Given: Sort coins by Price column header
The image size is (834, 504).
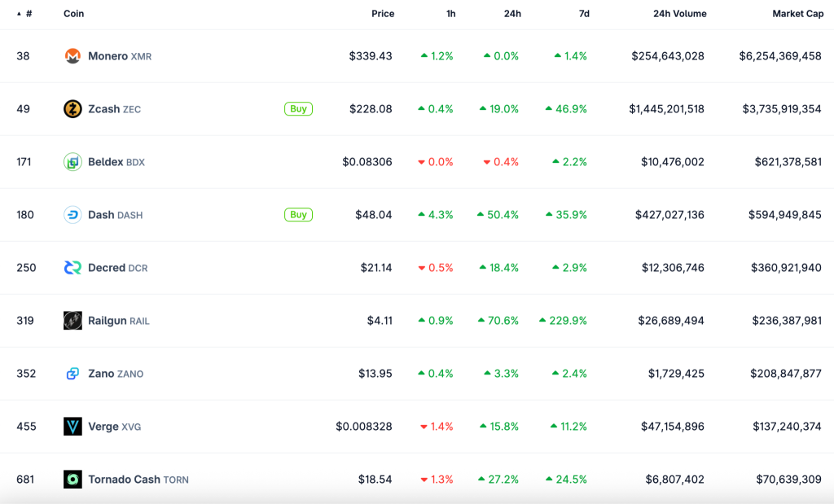Looking at the screenshot, I should click(383, 14).
